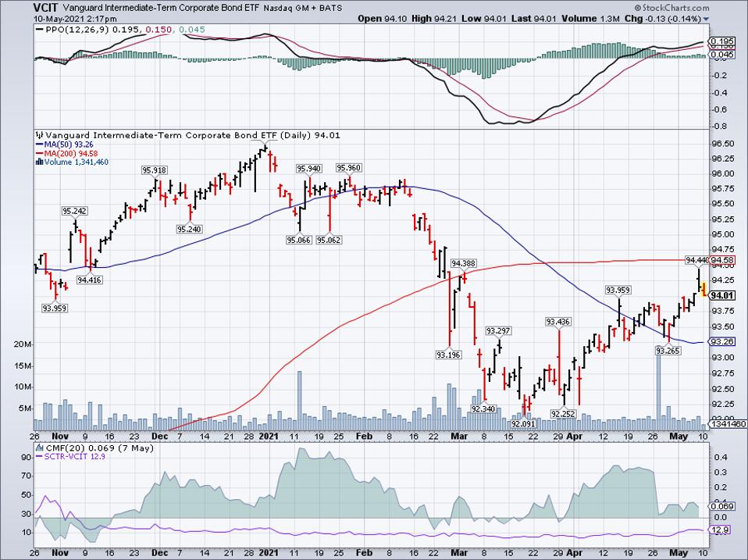
Task: Click the 93.196 price low label
Action: pos(448,355)
